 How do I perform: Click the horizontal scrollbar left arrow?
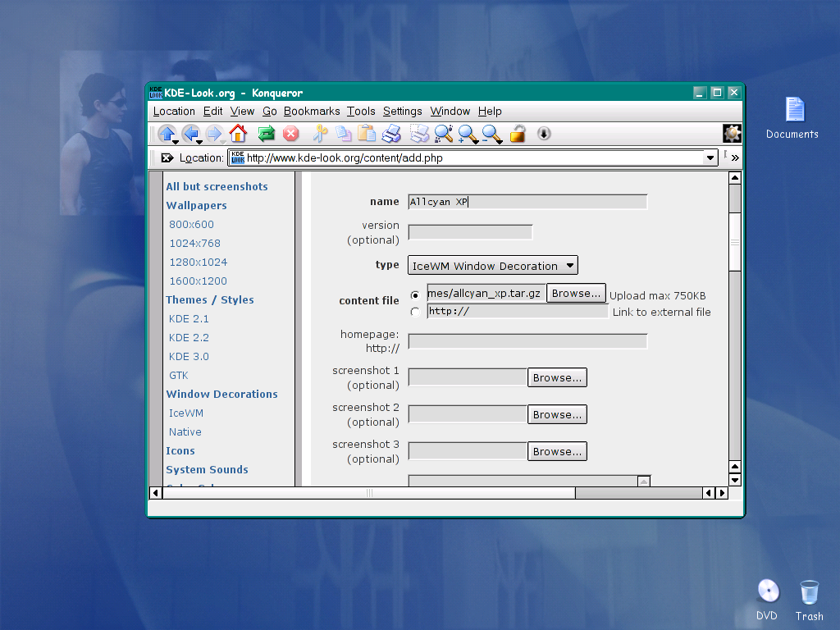click(155, 493)
